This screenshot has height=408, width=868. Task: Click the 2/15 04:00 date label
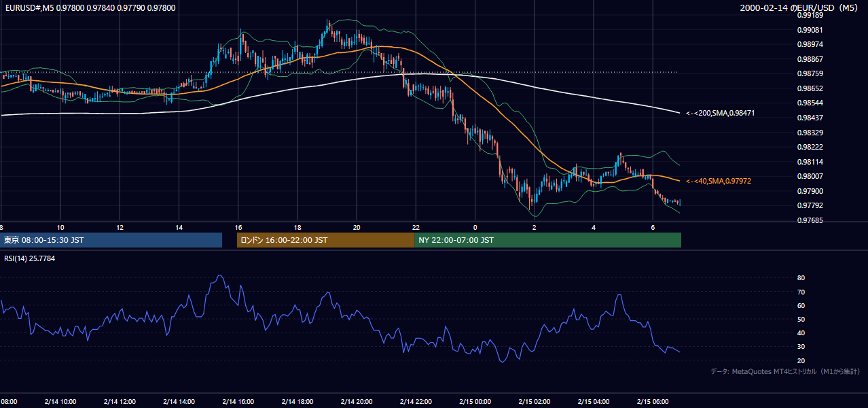pos(593,402)
